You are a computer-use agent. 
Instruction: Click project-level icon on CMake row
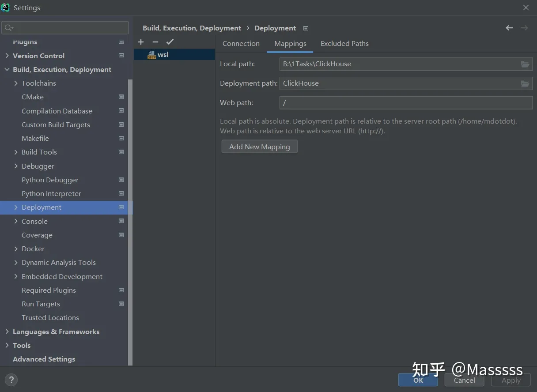pyautogui.click(x=121, y=97)
